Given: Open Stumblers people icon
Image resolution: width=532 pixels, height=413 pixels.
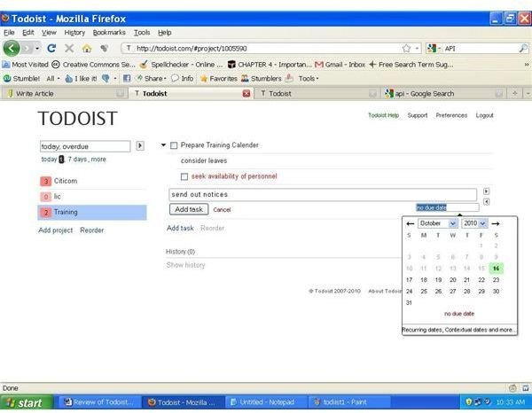Looking at the screenshot, I should (x=262, y=79).
